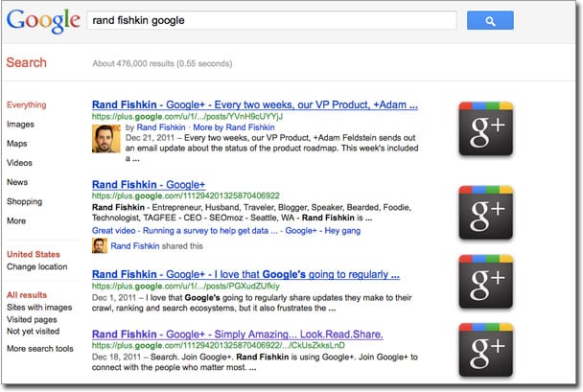Click 'United States' location label
This screenshot has width=583, height=392.
point(34,254)
